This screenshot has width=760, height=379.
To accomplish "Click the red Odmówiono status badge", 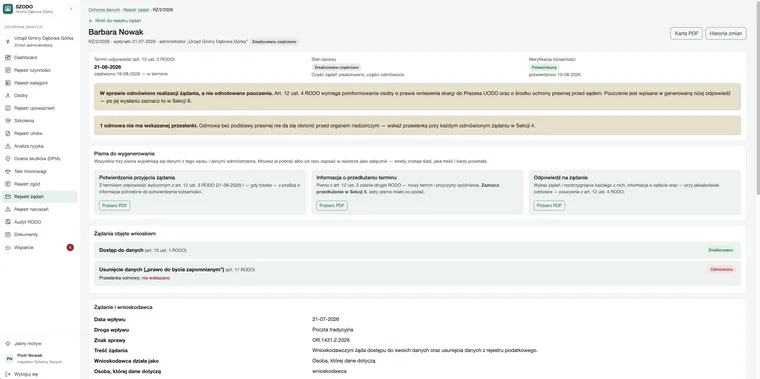I will 722,269.
